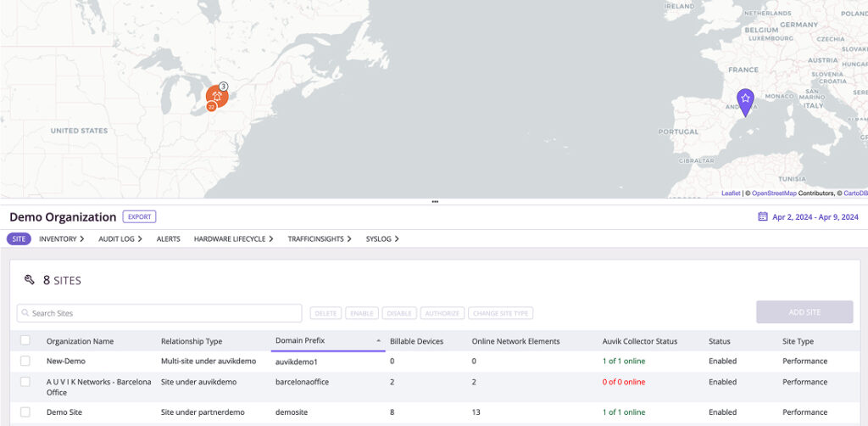Sort ascending arrow on Domain Prefix column
This screenshot has width=868, height=426.
click(379, 340)
